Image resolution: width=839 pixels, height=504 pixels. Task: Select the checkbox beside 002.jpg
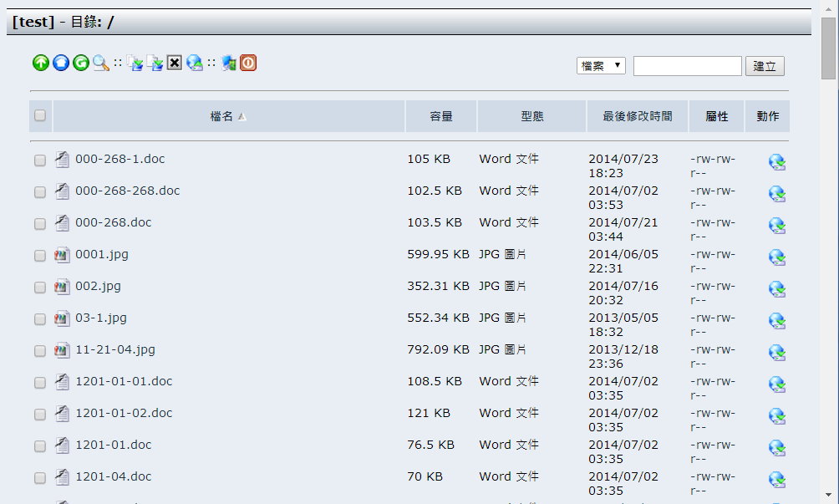(40, 288)
